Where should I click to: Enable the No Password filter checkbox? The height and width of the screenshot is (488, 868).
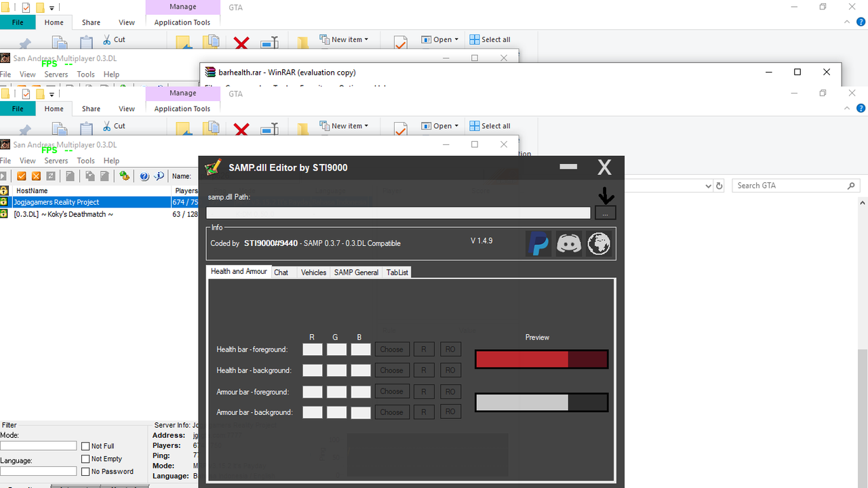tap(85, 472)
